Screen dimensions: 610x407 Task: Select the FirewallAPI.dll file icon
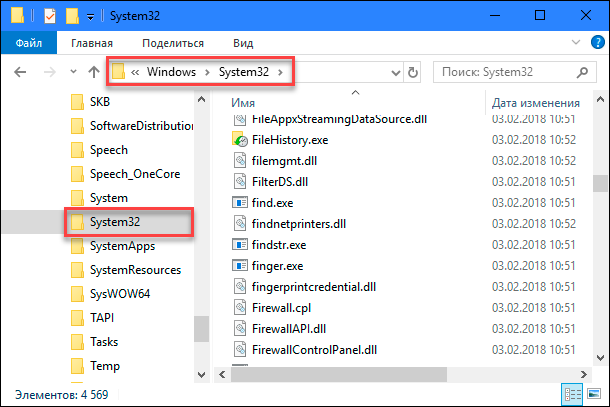pyautogui.click(x=240, y=329)
